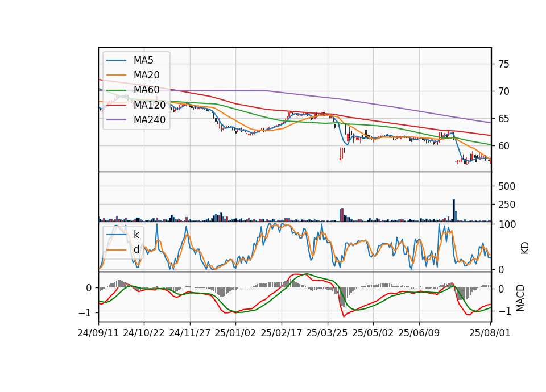Click the 25/01/02 date axis label
This screenshot has height=392, width=546.
[x=235, y=333]
